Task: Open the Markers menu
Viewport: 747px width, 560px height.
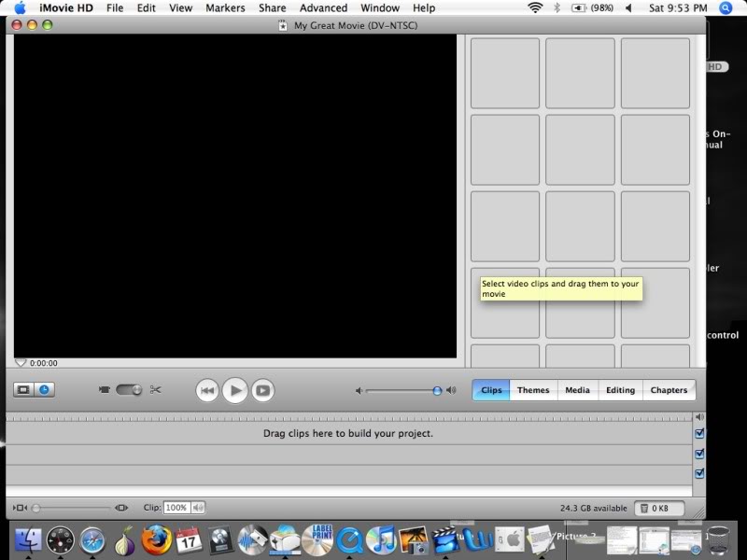Action: click(x=225, y=7)
